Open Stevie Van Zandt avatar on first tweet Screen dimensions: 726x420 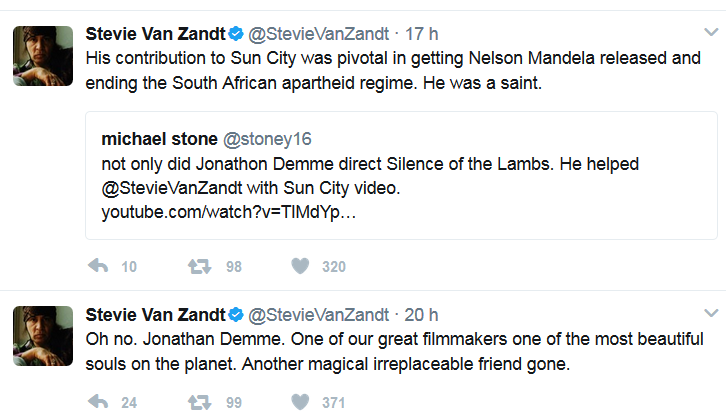click(43, 56)
